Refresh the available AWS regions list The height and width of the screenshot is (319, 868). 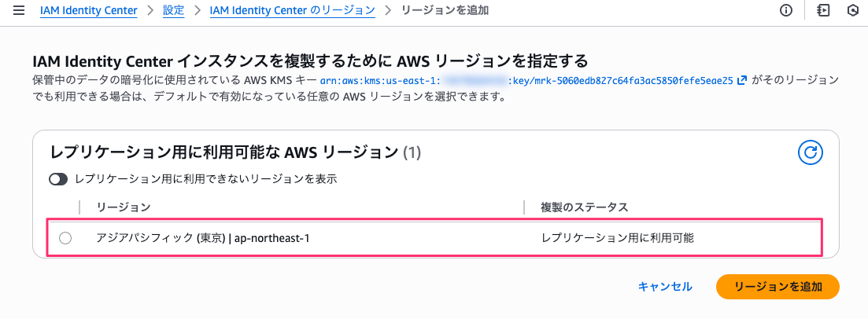tap(811, 152)
